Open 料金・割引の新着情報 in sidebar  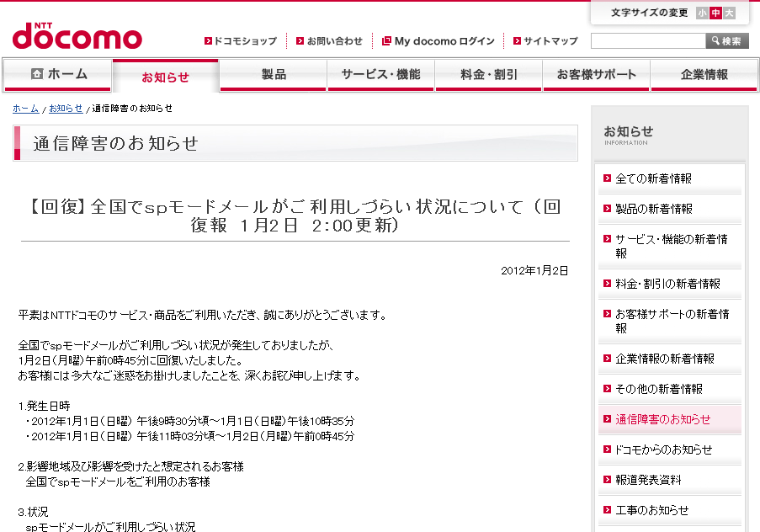pos(670,284)
